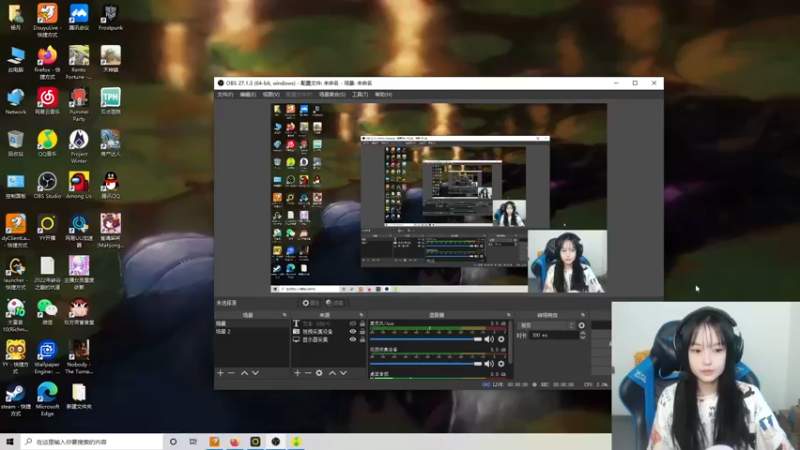Open the Scene Collection (S) menu
The width and height of the screenshot is (800, 450).
point(332,94)
